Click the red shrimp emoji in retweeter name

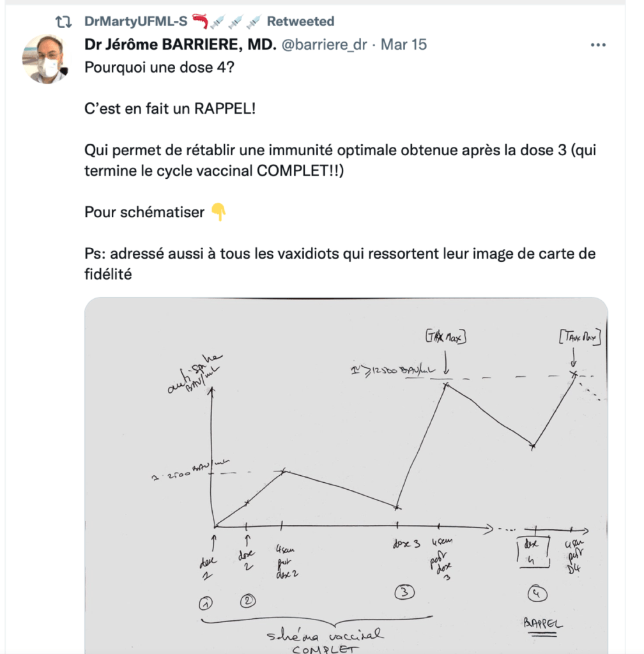click(x=200, y=21)
